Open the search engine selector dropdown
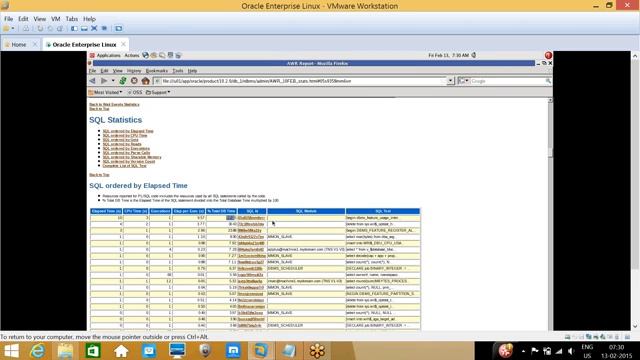Image resolution: width=640 pixels, height=360 pixels. click(x=463, y=81)
